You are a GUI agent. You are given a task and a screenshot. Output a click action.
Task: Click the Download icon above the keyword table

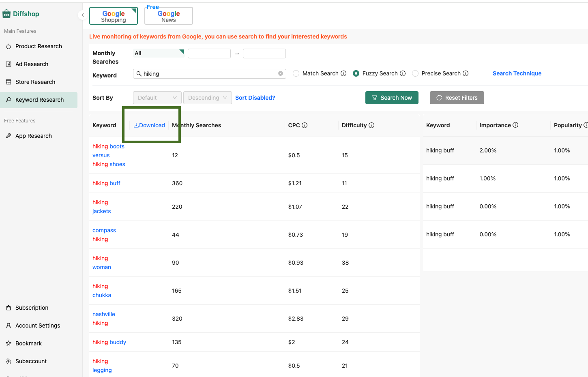click(149, 125)
